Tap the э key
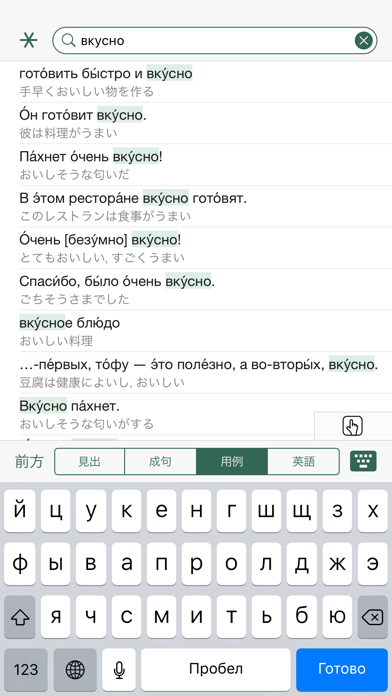Screen dimensions: 392x696 (x=372, y=564)
